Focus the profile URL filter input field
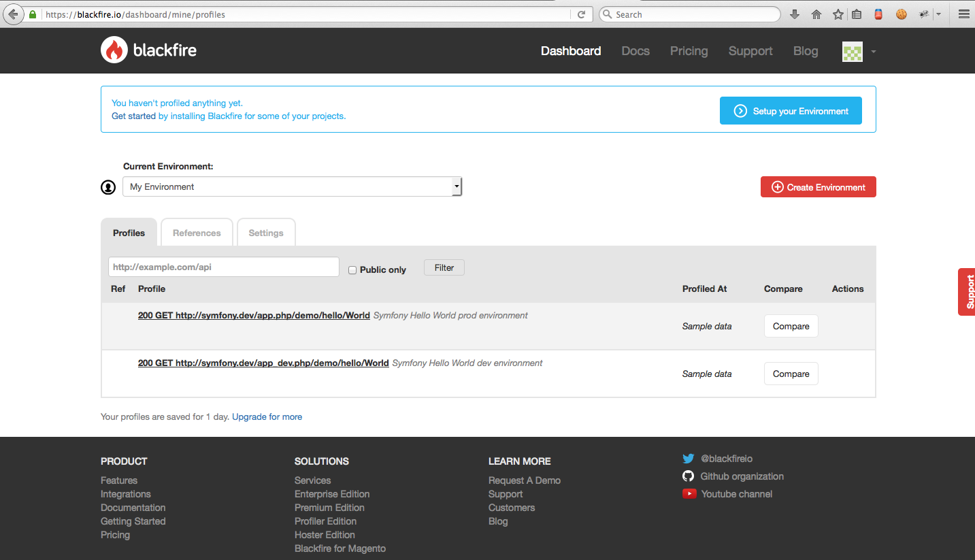The height and width of the screenshot is (560, 975). [x=224, y=267]
